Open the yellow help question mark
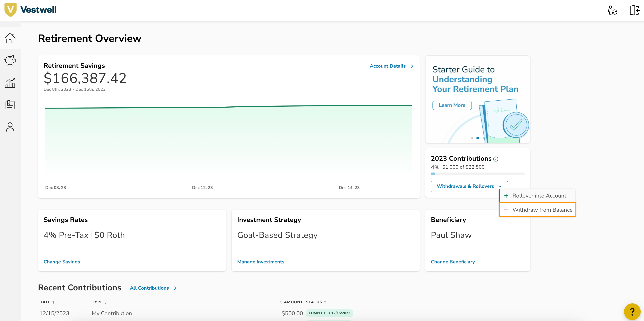The image size is (644, 321). [632, 311]
